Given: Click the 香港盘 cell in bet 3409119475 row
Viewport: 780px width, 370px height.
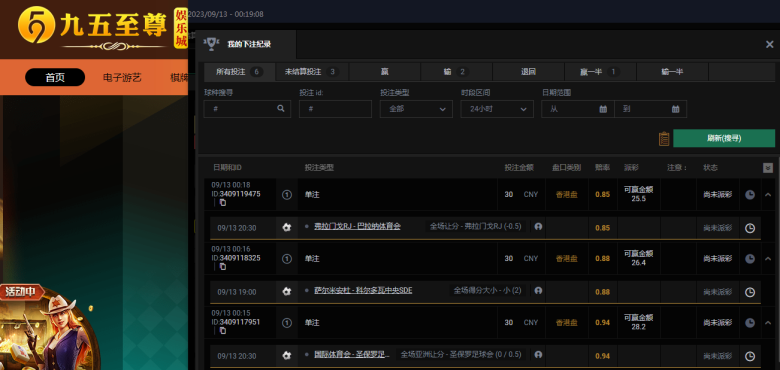Looking at the screenshot, I should click(567, 194).
